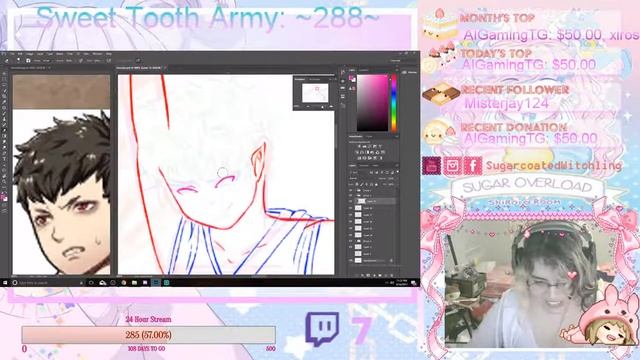
Task: Hide the Background layer via eye icon
Action: click(351, 260)
